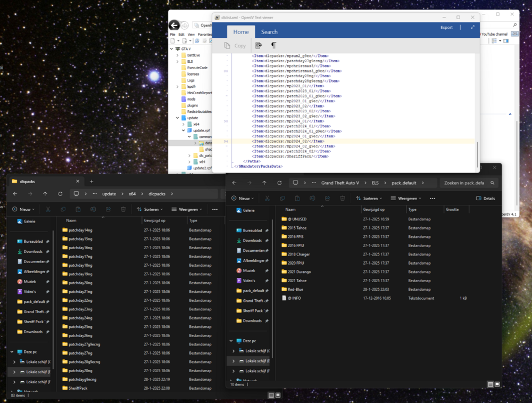Click the delete icon in dlcpacks toolbar
This screenshot has width=532, height=403.
tap(122, 209)
